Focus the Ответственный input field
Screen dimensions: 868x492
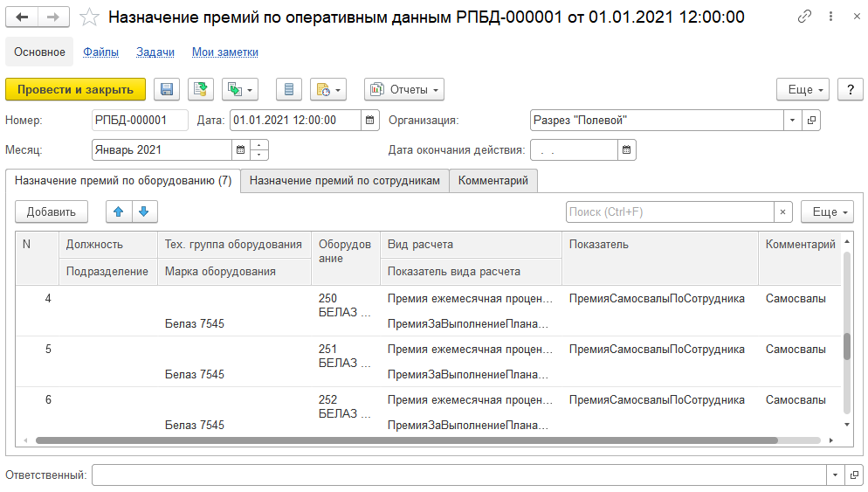click(459, 475)
